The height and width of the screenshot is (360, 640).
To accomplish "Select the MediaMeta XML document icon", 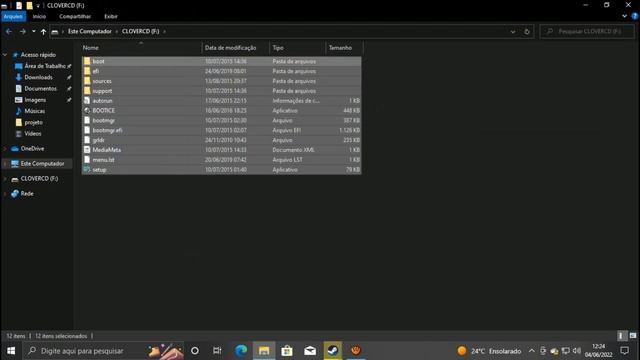I will (x=87, y=150).
